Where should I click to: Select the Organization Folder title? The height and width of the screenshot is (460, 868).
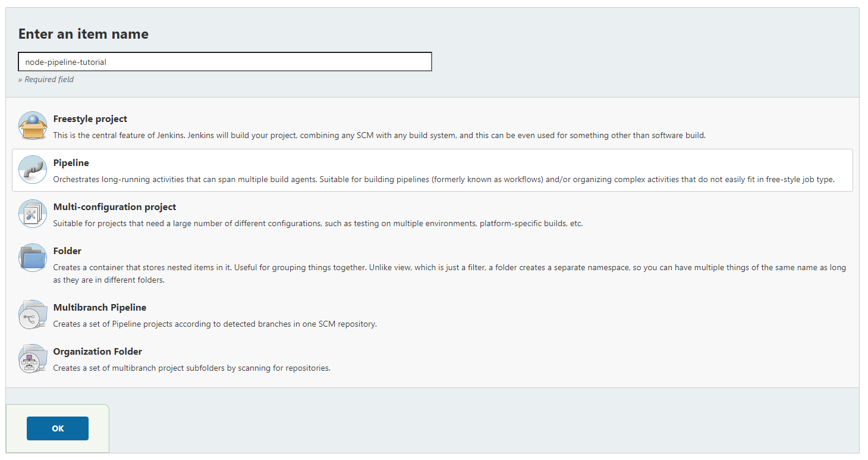click(98, 352)
